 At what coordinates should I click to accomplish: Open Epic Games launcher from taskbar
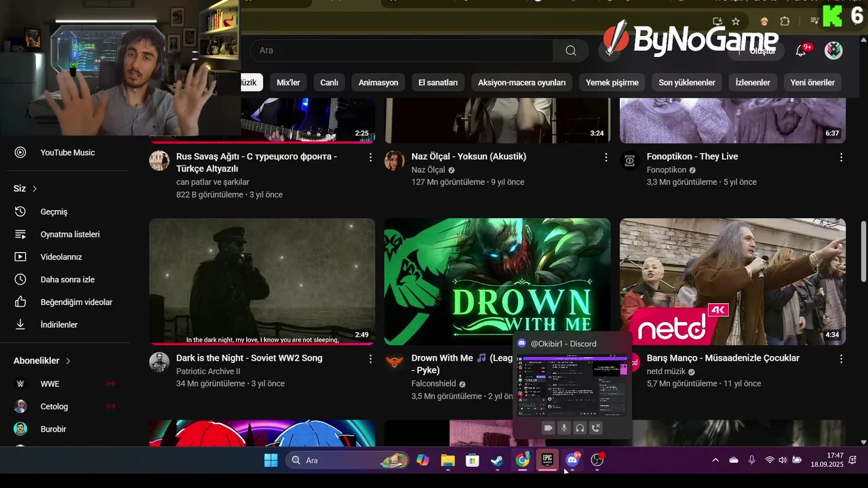coord(547,460)
